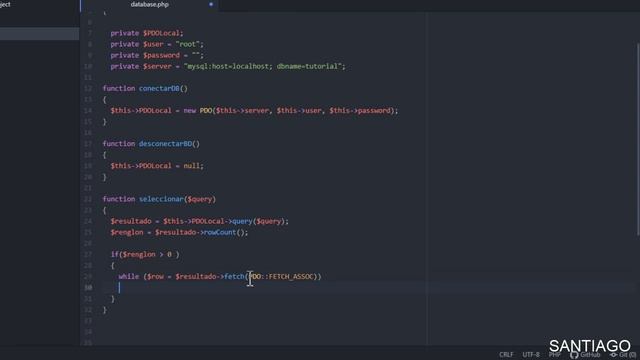Open the GitHub panel from status bar

point(585,355)
